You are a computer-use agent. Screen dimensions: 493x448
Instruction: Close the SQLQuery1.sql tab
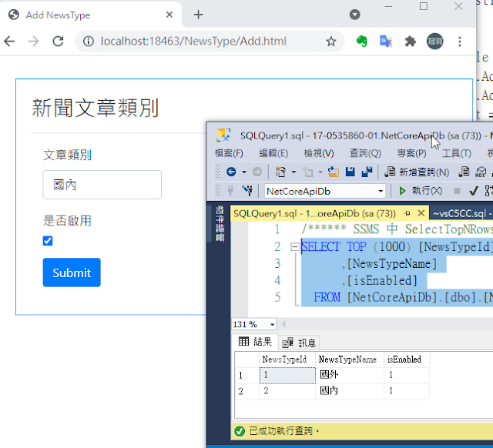(x=421, y=213)
